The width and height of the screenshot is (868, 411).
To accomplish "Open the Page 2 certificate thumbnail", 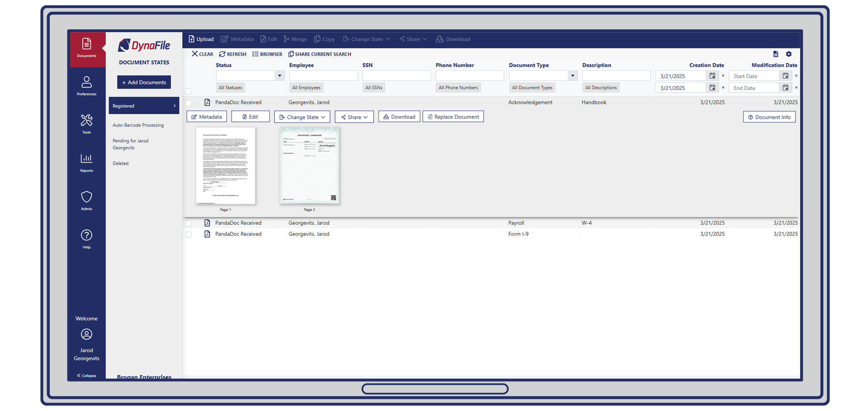I will (x=309, y=166).
